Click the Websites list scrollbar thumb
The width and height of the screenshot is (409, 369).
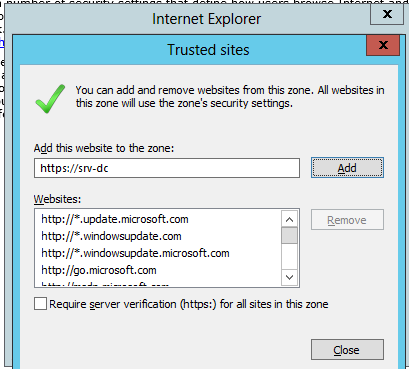[x=289, y=236]
